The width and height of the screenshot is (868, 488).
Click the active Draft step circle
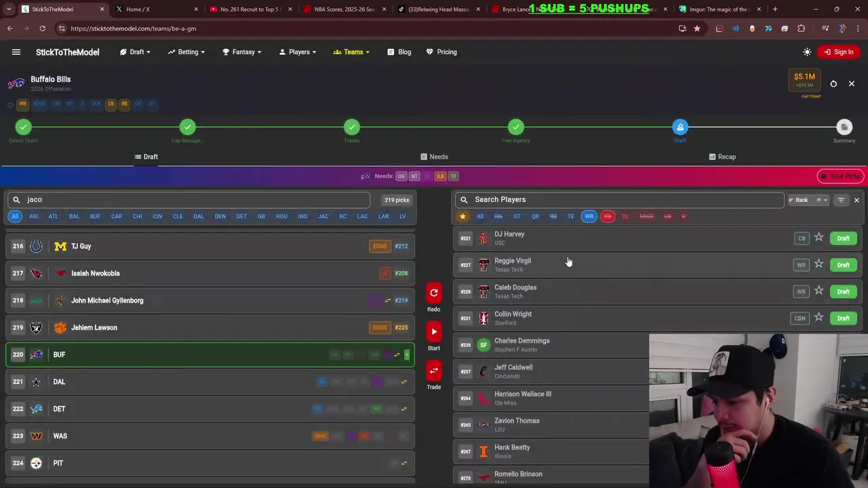tap(680, 127)
